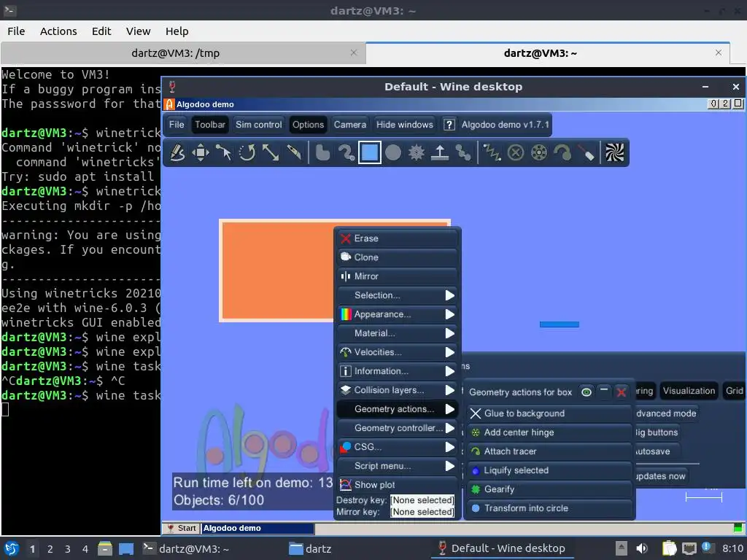This screenshot has width=747, height=560.
Task: Click Transform into circle action
Action: [550, 508]
